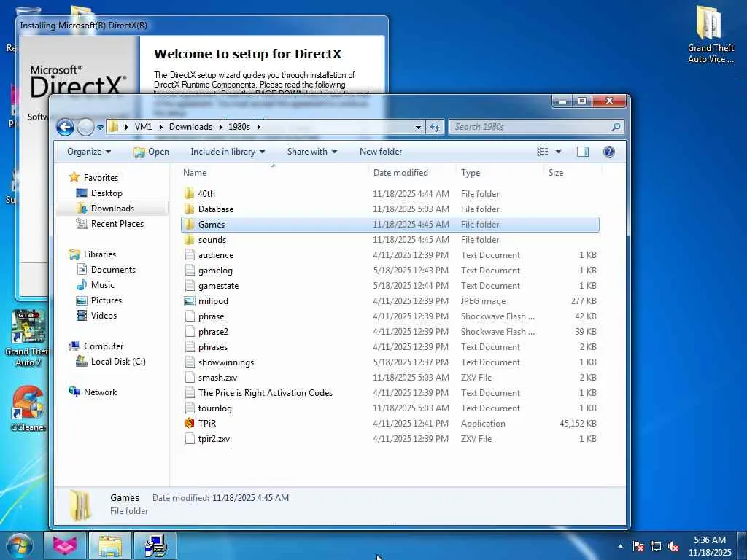Select the 40th folder icon
The height and width of the screenshot is (560, 747).
189,193
